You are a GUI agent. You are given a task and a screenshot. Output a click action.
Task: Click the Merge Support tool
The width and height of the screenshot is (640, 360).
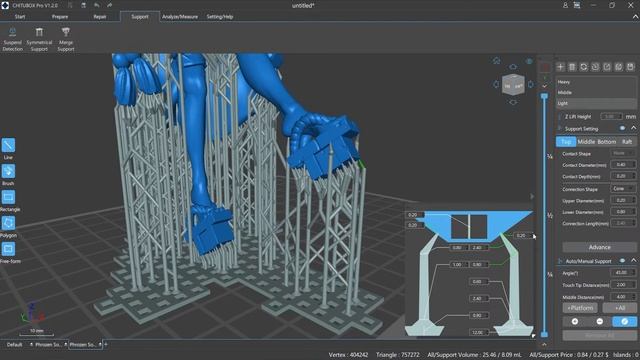tap(66, 39)
